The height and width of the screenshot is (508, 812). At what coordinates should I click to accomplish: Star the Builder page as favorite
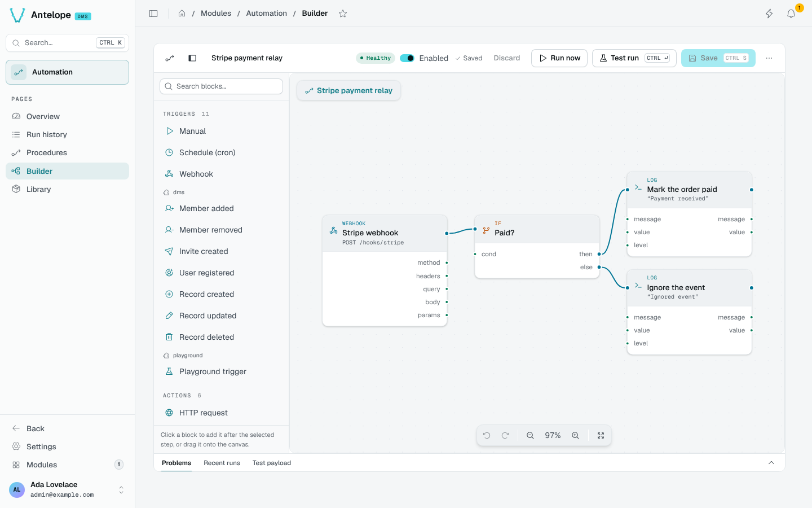pyautogui.click(x=343, y=14)
